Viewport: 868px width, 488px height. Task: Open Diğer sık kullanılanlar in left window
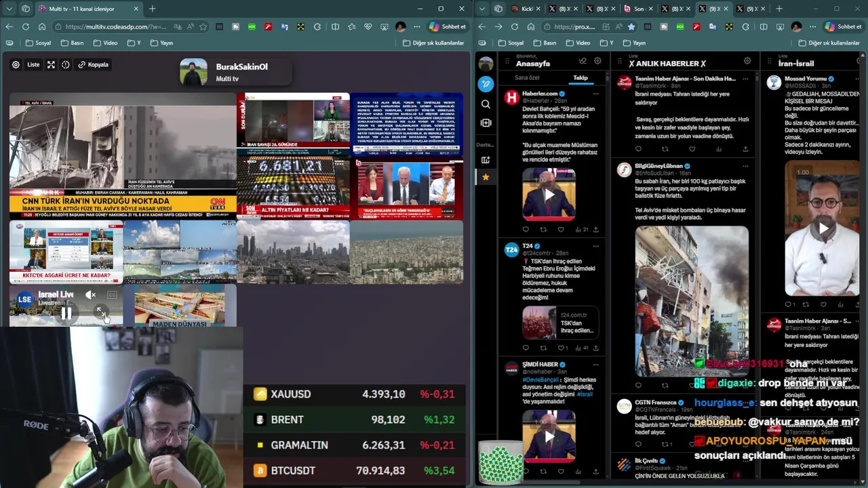(x=433, y=43)
